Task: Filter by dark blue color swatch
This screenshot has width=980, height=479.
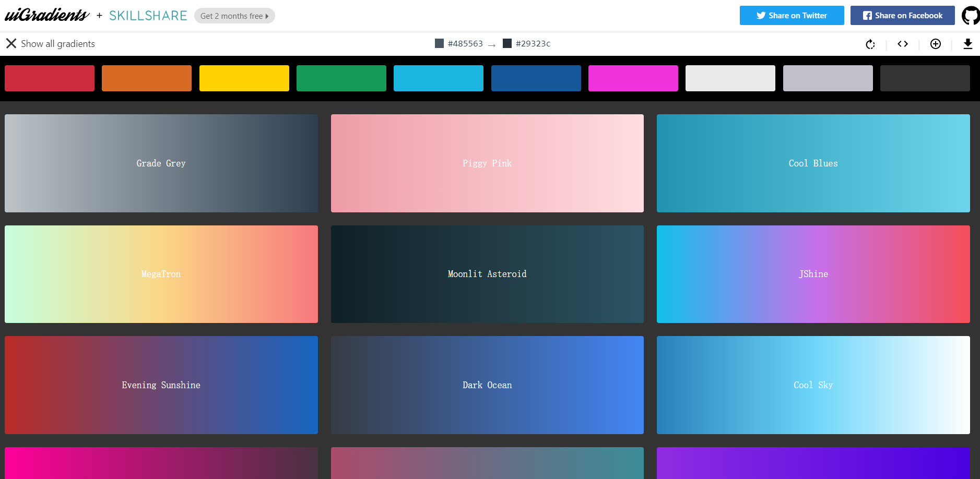Action: click(536, 78)
